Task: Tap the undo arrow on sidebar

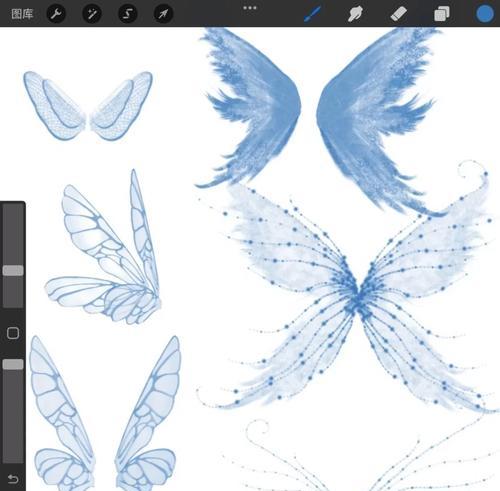Action: click(x=13, y=479)
